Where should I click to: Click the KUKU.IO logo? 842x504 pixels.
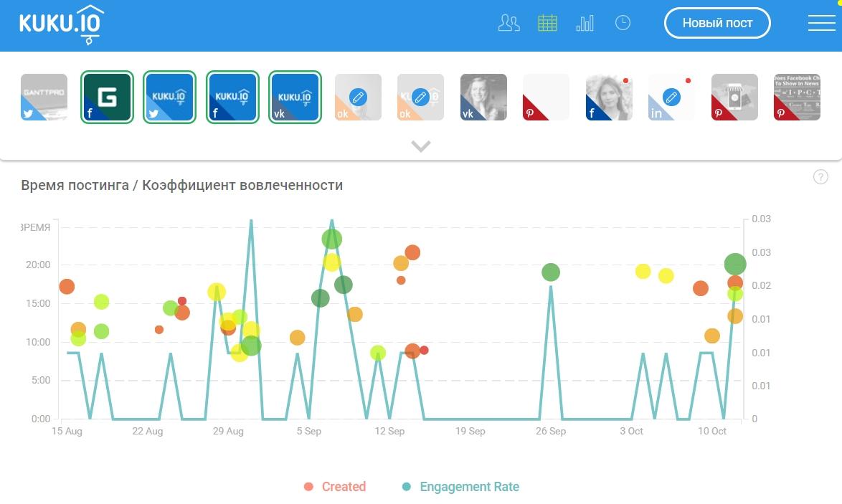(62, 24)
